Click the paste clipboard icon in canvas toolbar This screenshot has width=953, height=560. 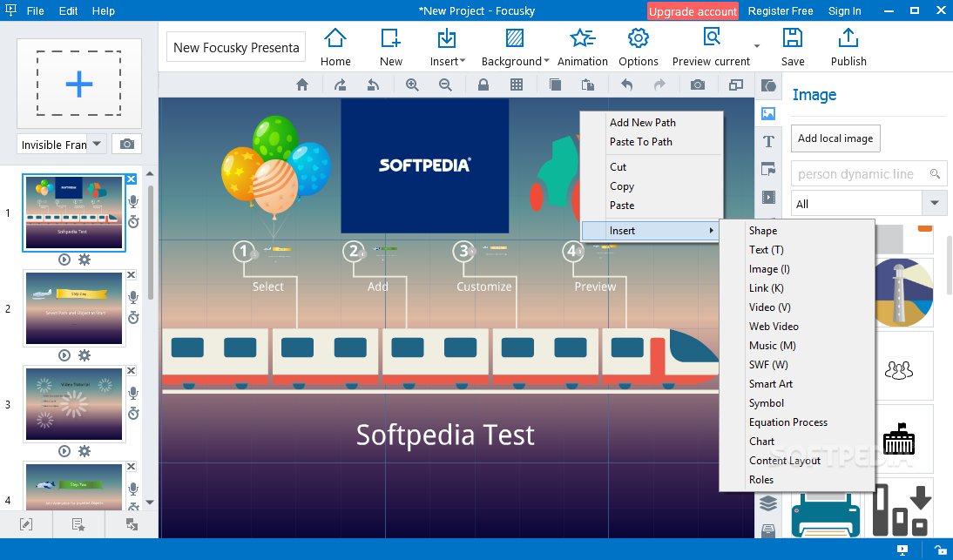point(588,85)
